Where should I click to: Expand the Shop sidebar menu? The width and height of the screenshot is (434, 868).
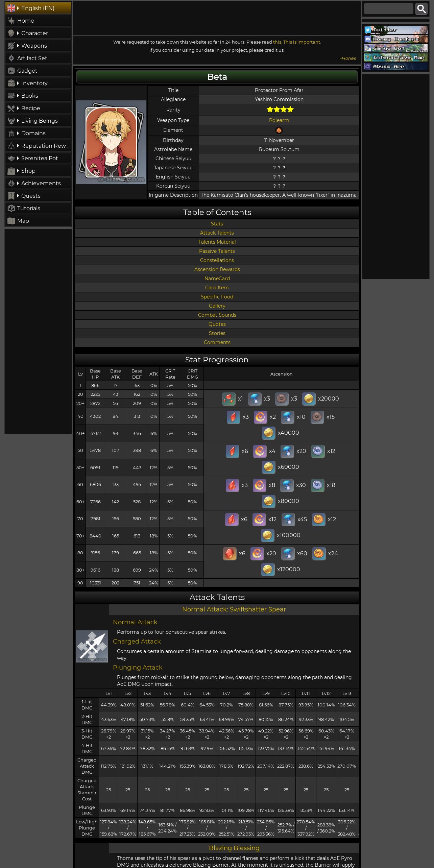pyautogui.click(x=38, y=171)
